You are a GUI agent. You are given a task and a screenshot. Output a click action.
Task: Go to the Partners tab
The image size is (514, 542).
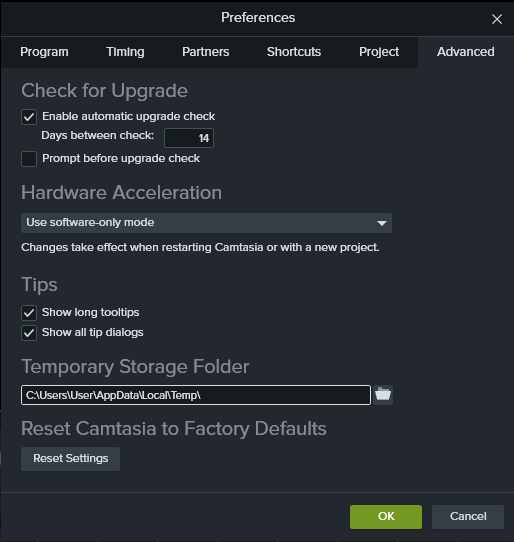[x=206, y=52]
